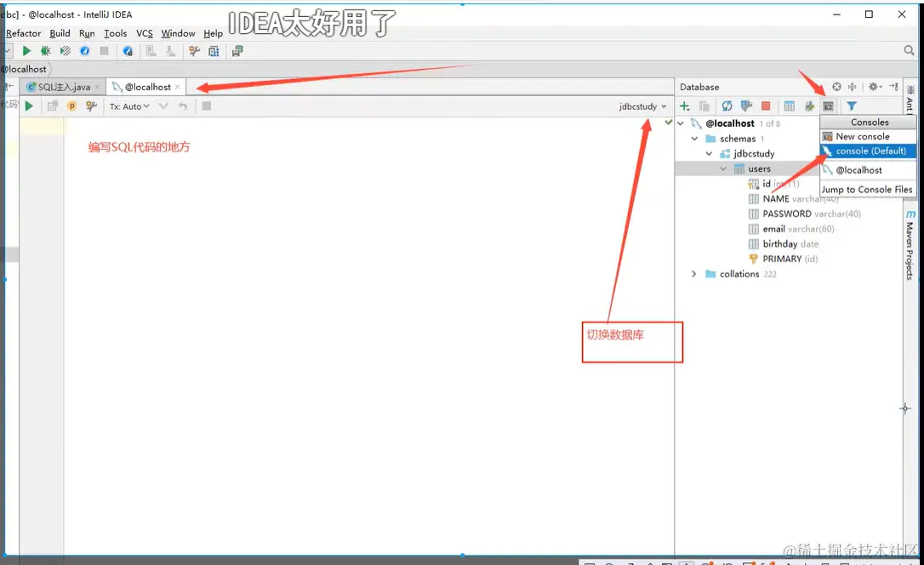Click the orange P parameters icon
The height and width of the screenshot is (565, 924).
coord(71,106)
